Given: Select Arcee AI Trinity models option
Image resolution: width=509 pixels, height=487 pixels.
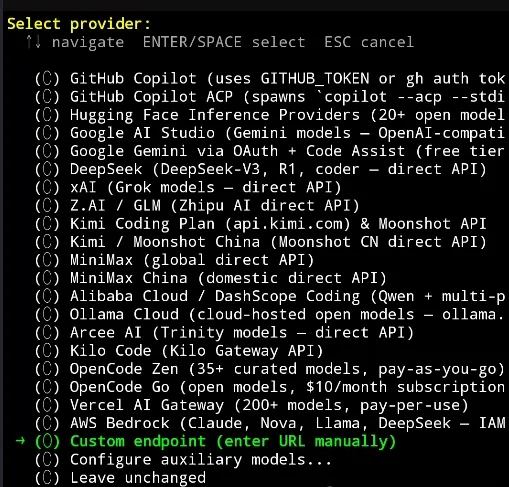Looking at the screenshot, I should point(224,333).
